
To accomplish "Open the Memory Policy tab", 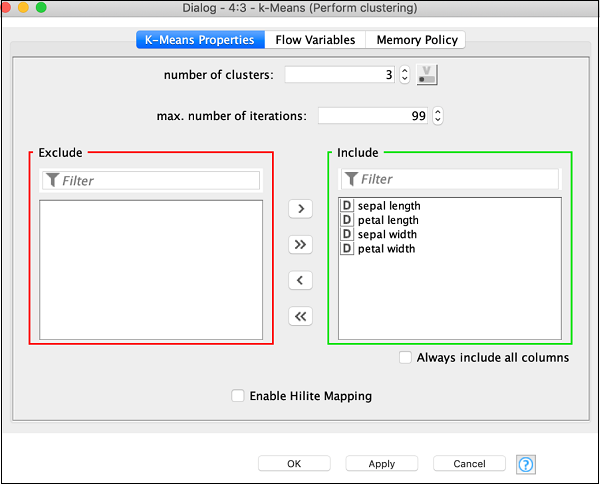I will (416, 40).
